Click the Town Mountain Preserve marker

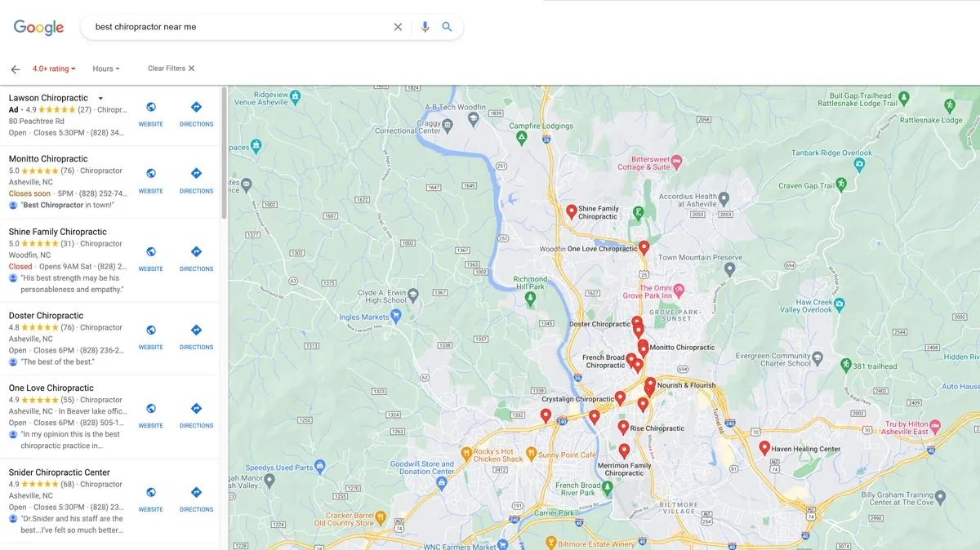click(x=729, y=268)
